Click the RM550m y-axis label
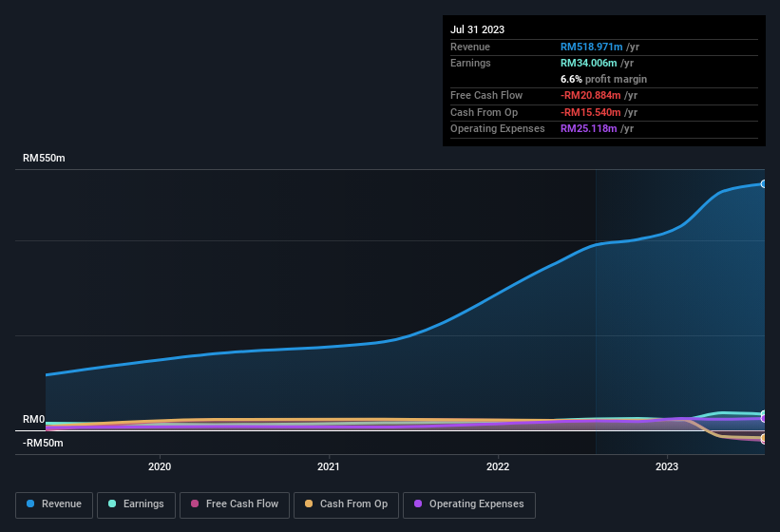The height and width of the screenshot is (532, 780). 44,158
